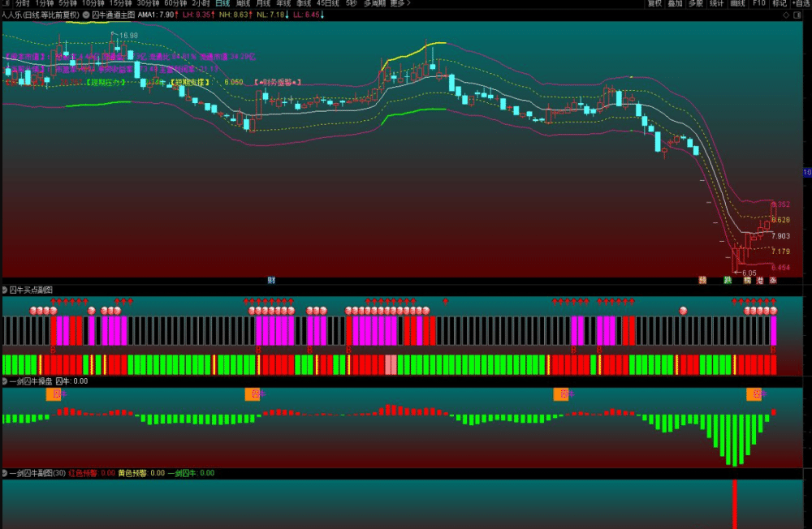Select the 15分钟 period tab
Image resolution: width=812 pixels, height=529 pixels.
(x=121, y=3)
